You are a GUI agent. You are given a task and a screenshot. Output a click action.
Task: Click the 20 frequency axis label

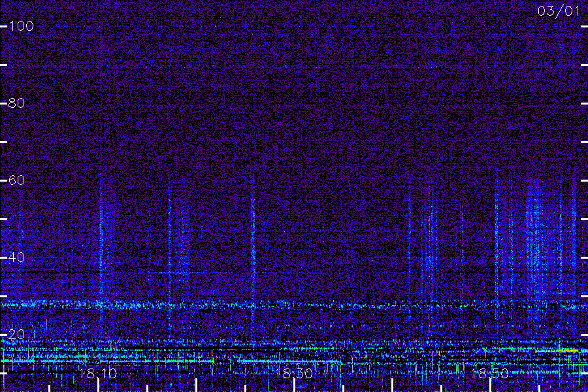16,334
